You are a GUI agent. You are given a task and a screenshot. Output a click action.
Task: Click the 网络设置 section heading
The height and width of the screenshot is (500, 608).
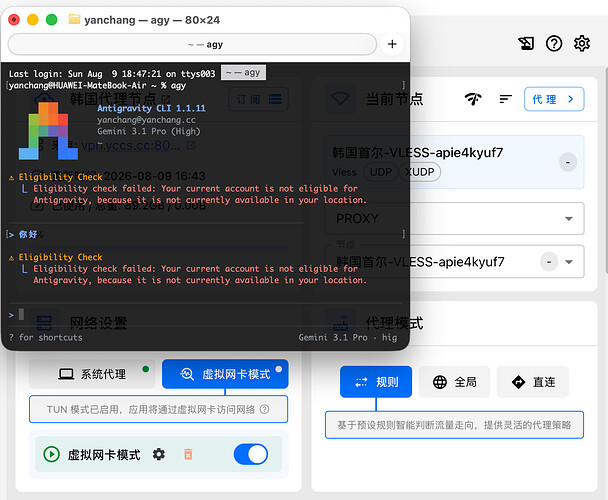[x=98, y=323]
